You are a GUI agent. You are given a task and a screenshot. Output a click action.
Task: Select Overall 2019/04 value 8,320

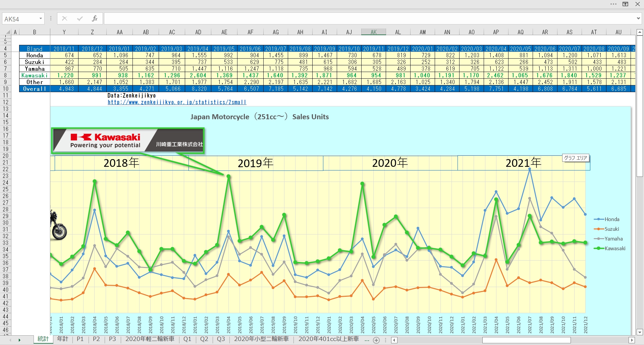coord(198,89)
